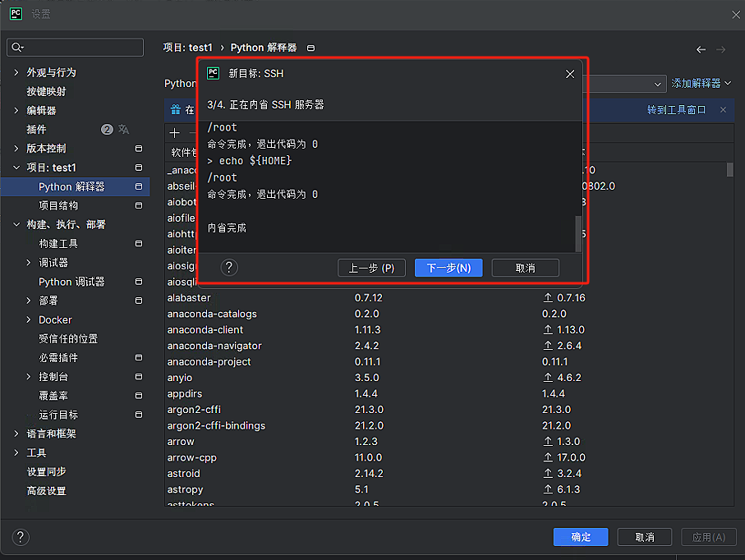745x560 pixels.
Task: Click the translation icon beside 插件
Action: point(124,130)
